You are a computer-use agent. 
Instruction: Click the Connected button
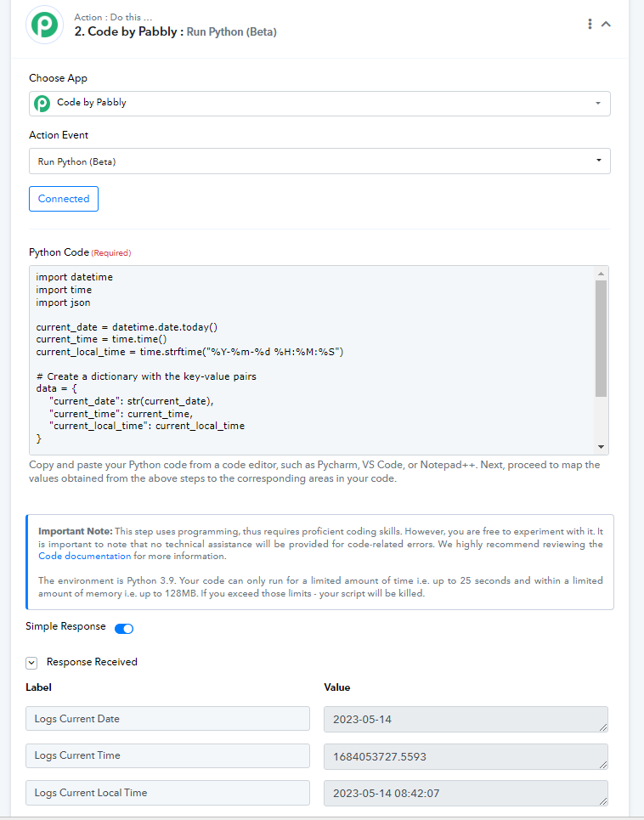click(x=63, y=199)
